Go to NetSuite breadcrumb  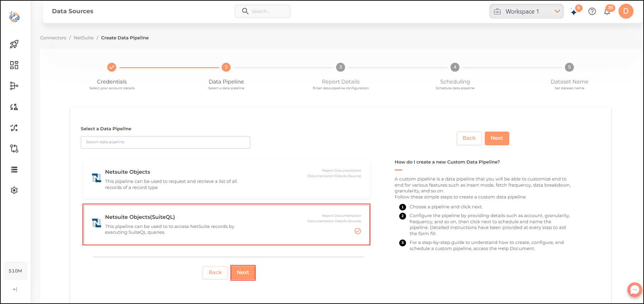(84, 38)
